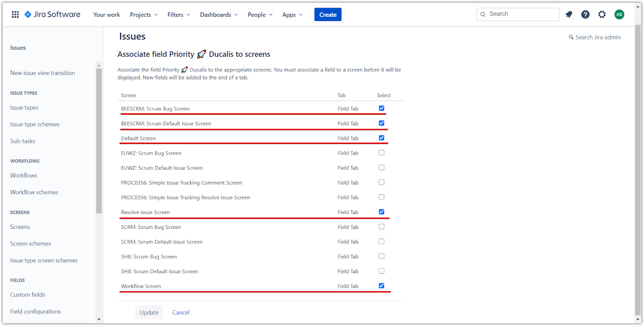Click the sidebar scroll down arrow
Viewport: 644px width, 326px height.
[99, 320]
